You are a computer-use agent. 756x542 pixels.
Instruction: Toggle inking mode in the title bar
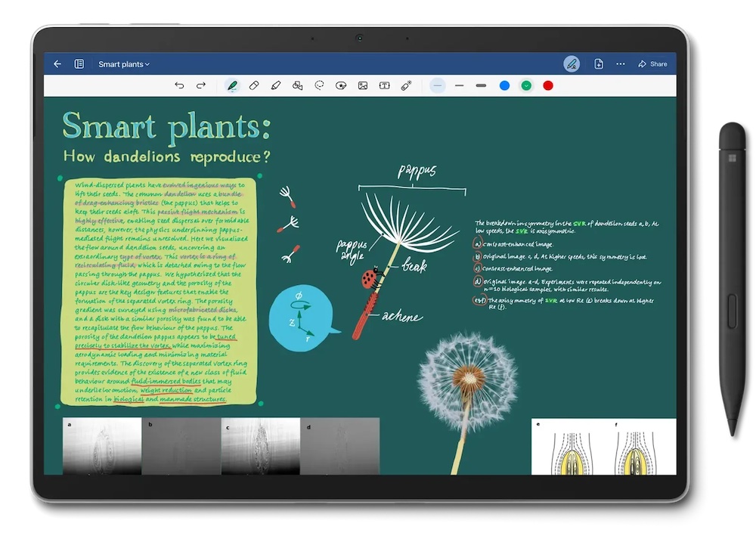coord(572,63)
